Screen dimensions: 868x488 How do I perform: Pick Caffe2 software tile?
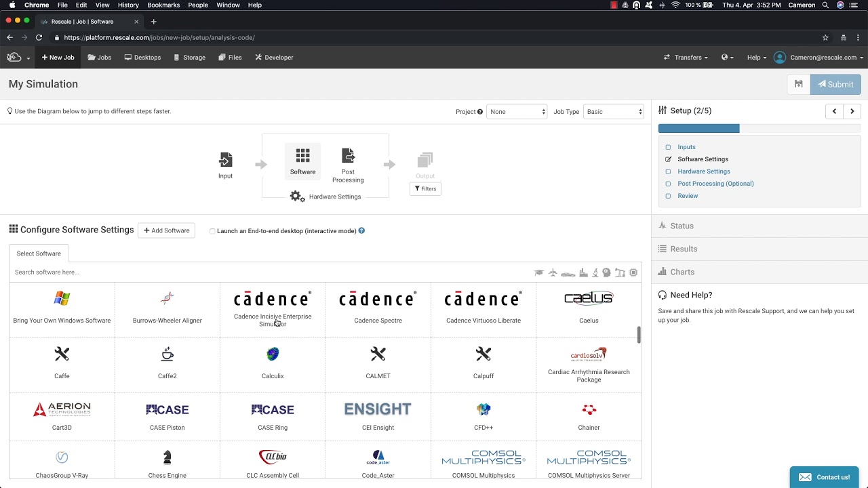(x=167, y=363)
